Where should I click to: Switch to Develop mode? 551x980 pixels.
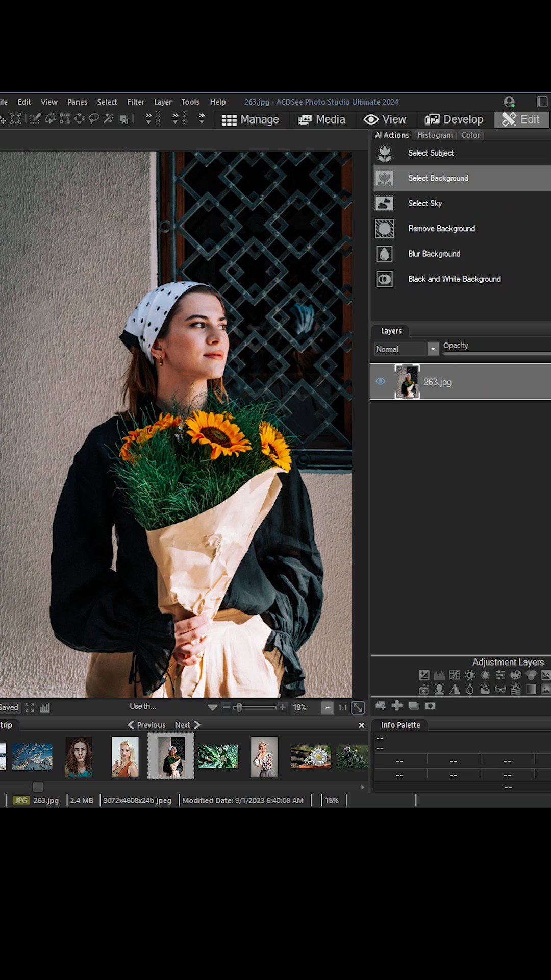pyautogui.click(x=454, y=119)
